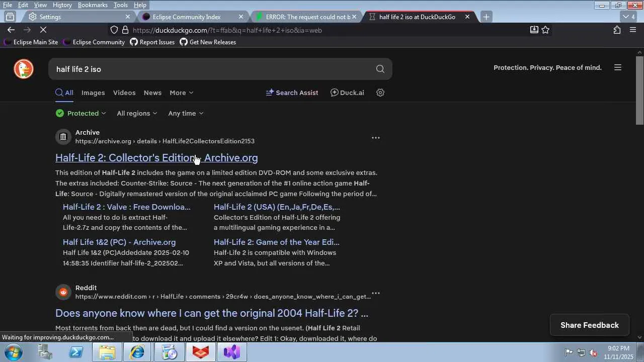The width and height of the screenshot is (644, 362).
Task: Open Half-Life 2 (USA) multilingual sublink
Action: point(277,207)
